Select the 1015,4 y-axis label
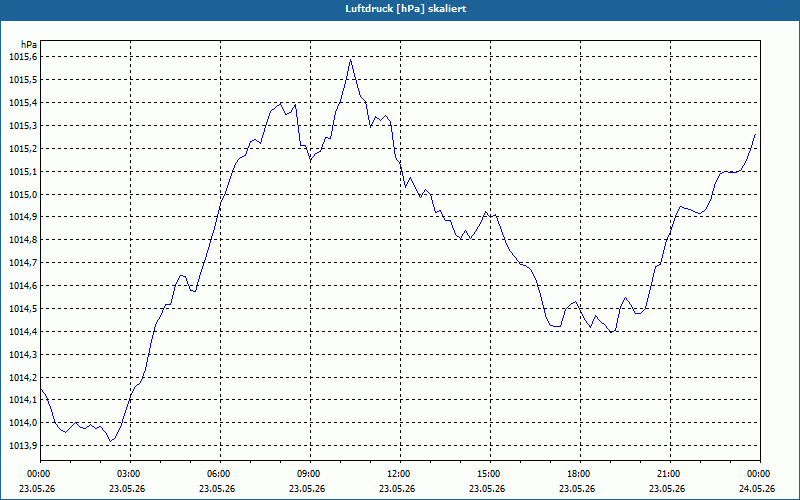Image resolution: width=800 pixels, height=500 pixels. pyautogui.click(x=23, y=103)
